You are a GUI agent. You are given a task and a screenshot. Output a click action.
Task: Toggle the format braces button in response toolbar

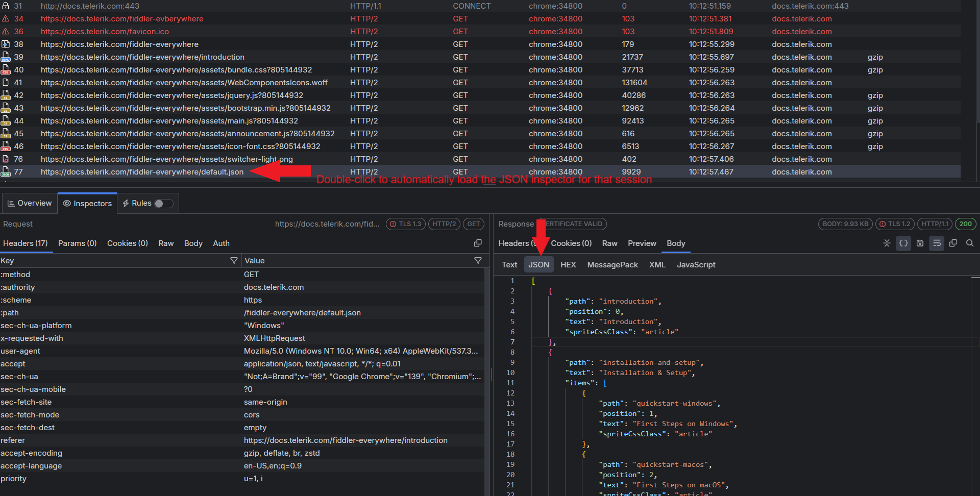(903, 243)
